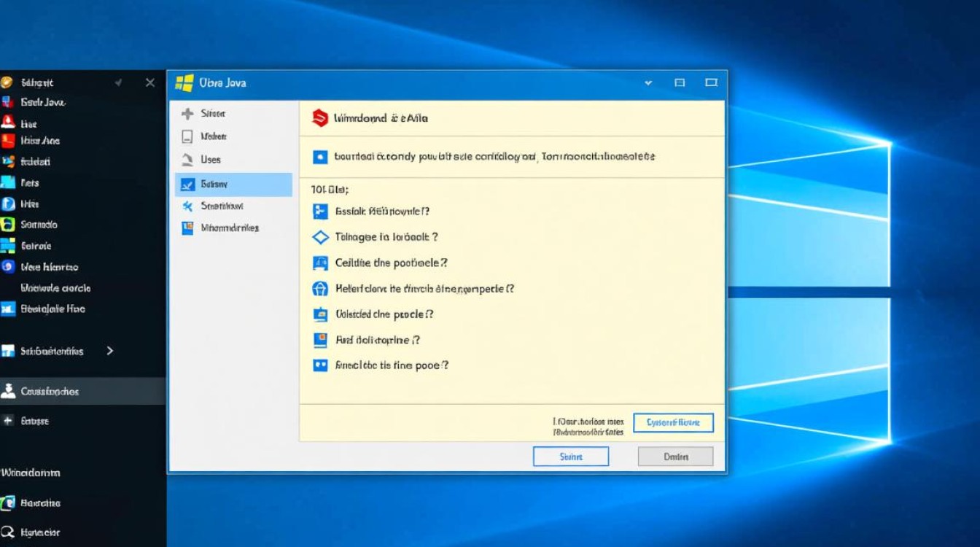The height and width of the screenshot is (547, 980).
Task: Click the user profile icon next to Crossfunctions
Action: tap(9, 392)
